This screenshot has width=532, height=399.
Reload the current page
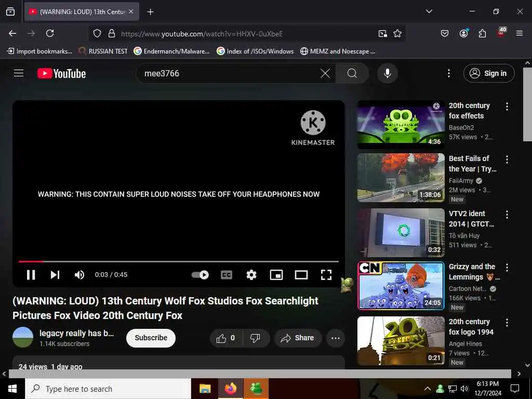(50, 33)
